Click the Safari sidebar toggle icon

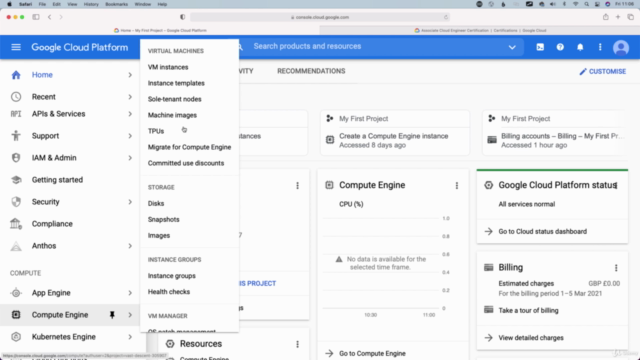point(36,17)
